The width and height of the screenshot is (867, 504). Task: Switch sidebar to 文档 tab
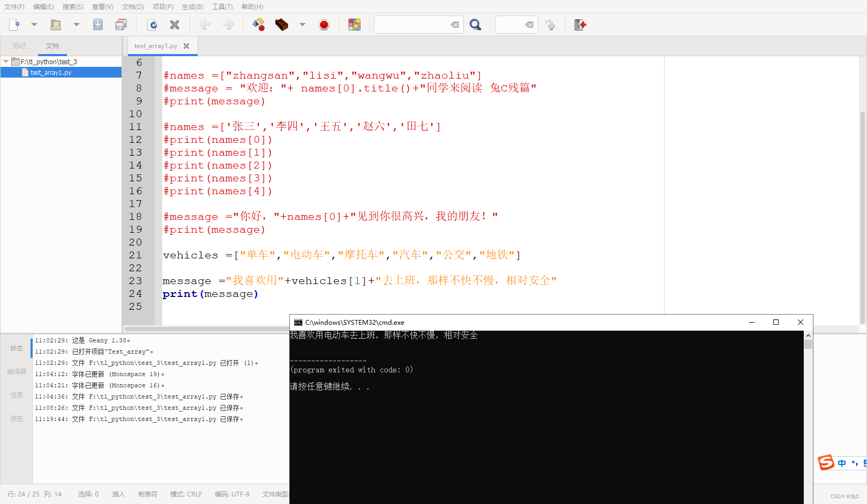52,46
